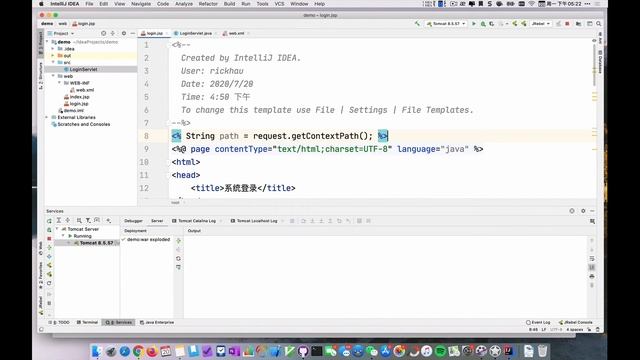Expand the out folder
This screenshot has height=360, width=640.
coord(53,56)
